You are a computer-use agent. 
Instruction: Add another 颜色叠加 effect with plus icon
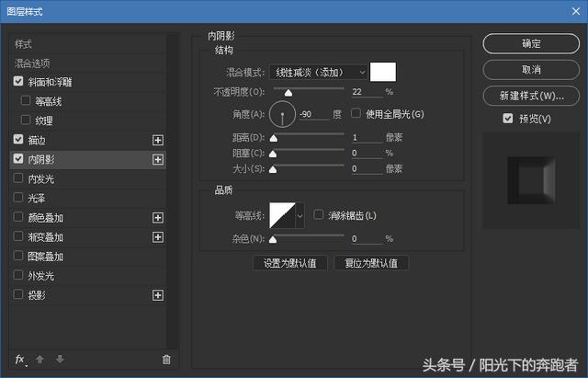tap(158, 218)
